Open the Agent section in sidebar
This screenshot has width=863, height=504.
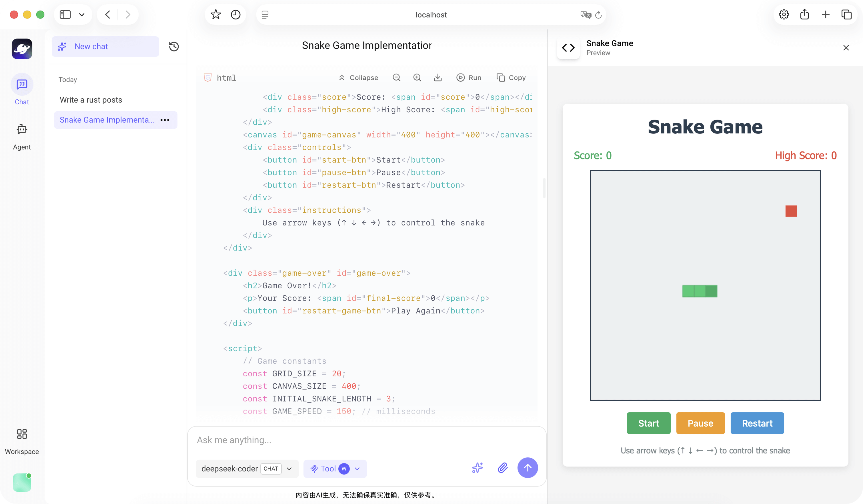(x=22, y=137)
